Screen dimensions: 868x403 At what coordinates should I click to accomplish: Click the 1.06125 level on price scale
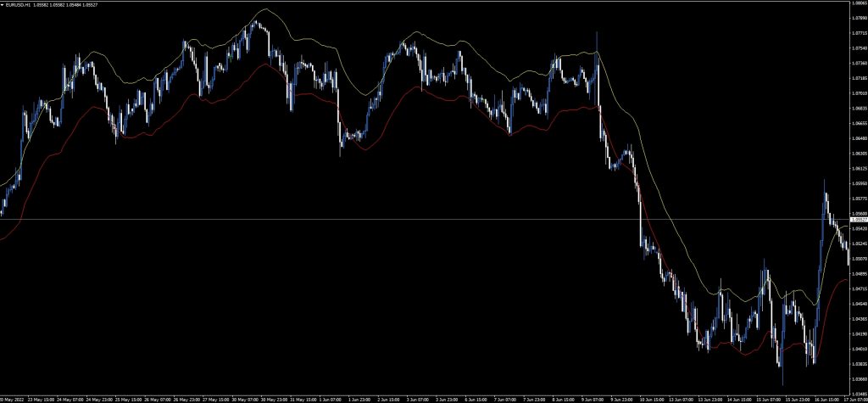[x=857, y=168]
